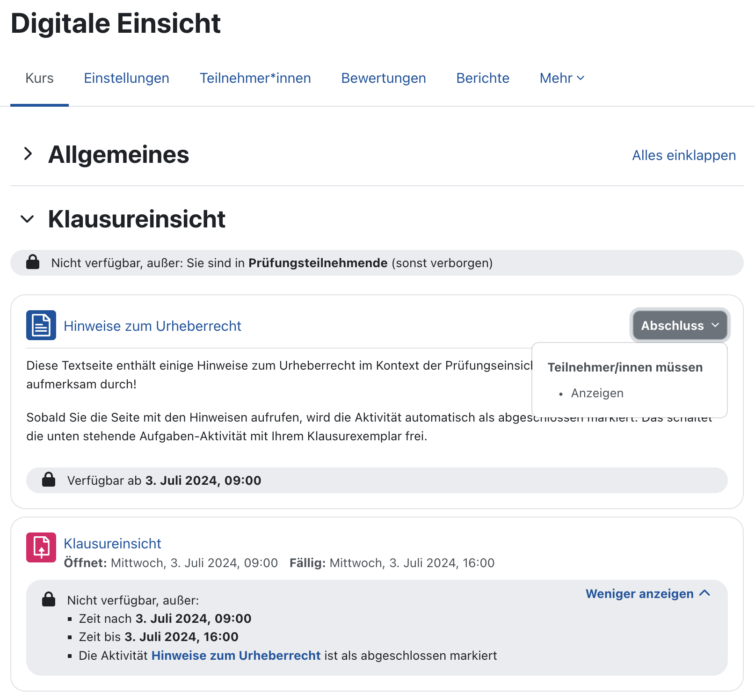Collapse restrictions via Weniger anzeigen
755x700 pixels.
click(x=648, y=593)
